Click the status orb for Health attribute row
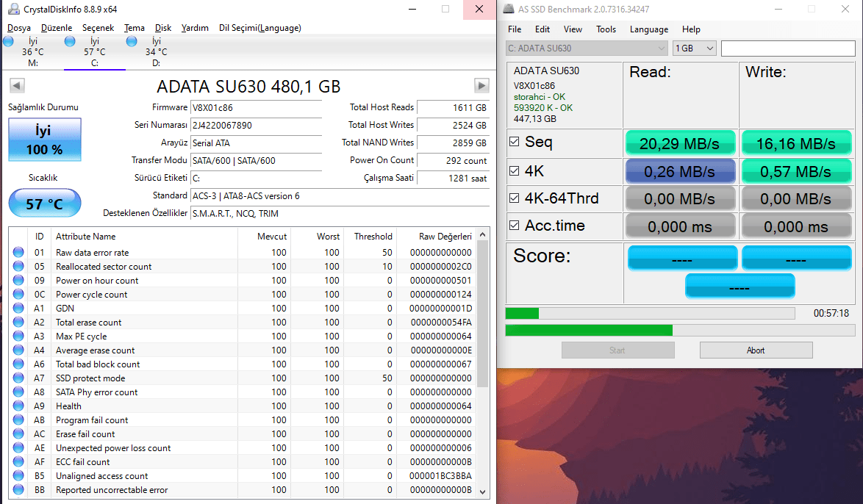Viewport: 863px width, 504px height. coord(18,406)
